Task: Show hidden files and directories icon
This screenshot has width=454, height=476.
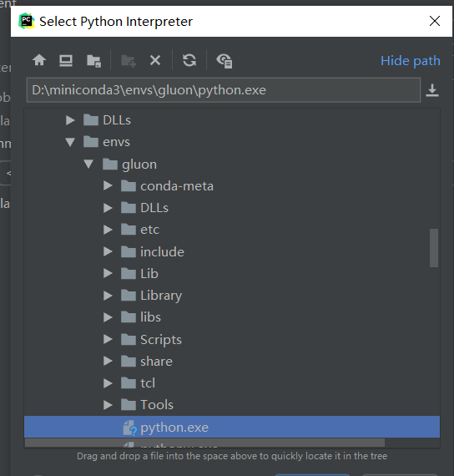Action: 224,61
